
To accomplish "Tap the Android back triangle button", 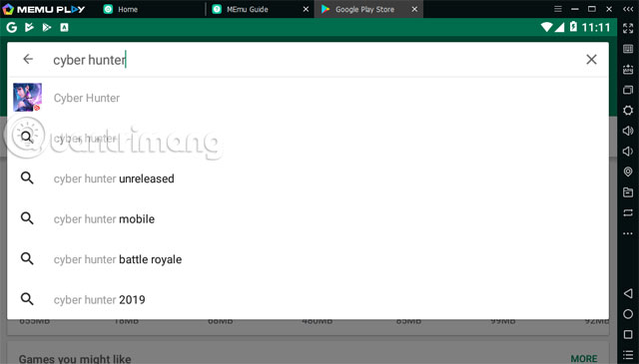I will pyautogui.click(x=628, y=293).
